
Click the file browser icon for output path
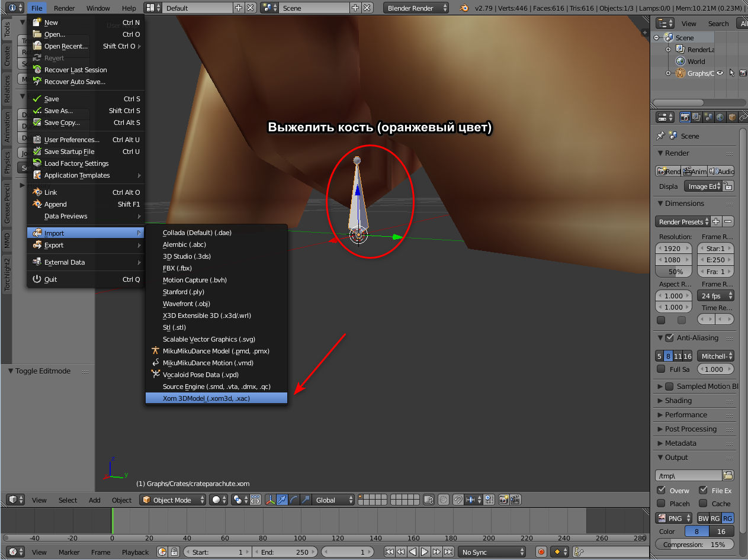tap(728, 475)
